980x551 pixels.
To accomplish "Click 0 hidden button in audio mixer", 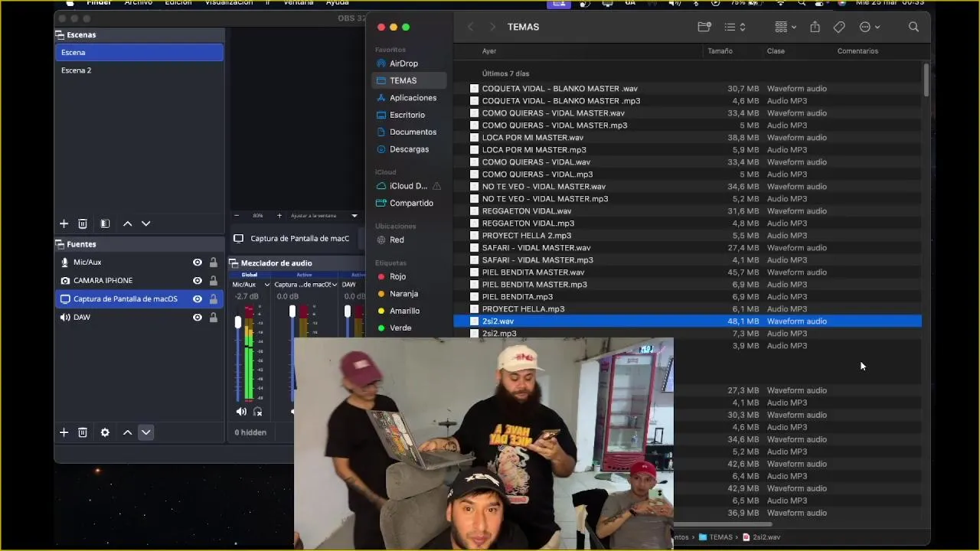I will coord(250,432).
